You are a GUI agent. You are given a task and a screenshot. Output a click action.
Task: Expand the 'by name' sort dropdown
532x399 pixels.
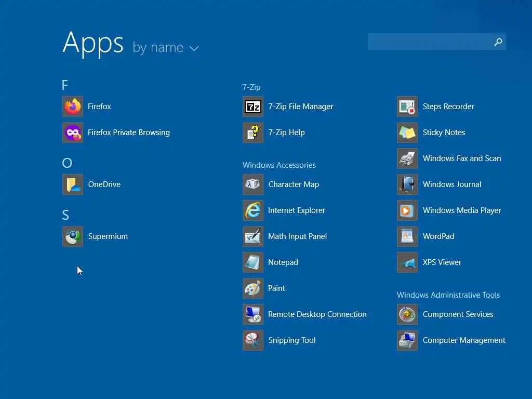point(166,48)
